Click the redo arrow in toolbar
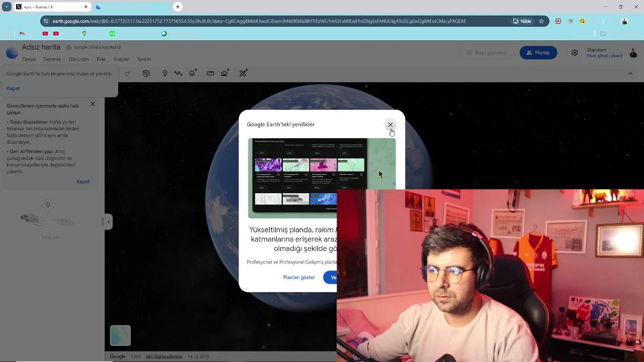 (127, 73)
